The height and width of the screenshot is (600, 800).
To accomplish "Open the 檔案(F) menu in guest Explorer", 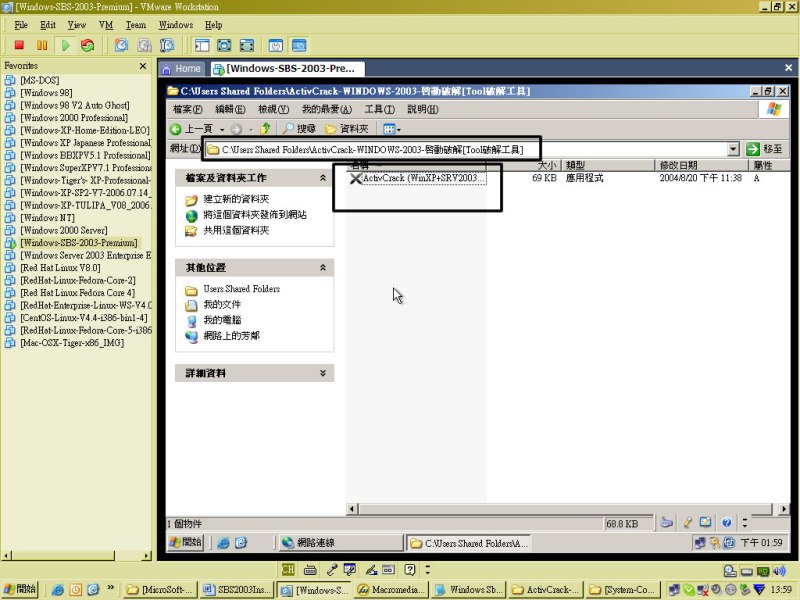I will click(x=187, y=109).
